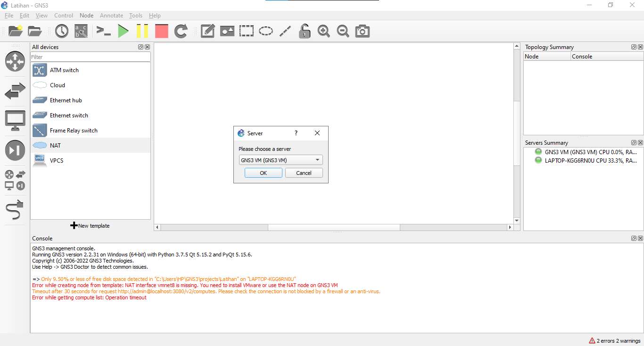Image resolution: width=644 pixels, height=346 pixels.
Task: Close the Server dialog window
Action: click(x=317, y=133)
